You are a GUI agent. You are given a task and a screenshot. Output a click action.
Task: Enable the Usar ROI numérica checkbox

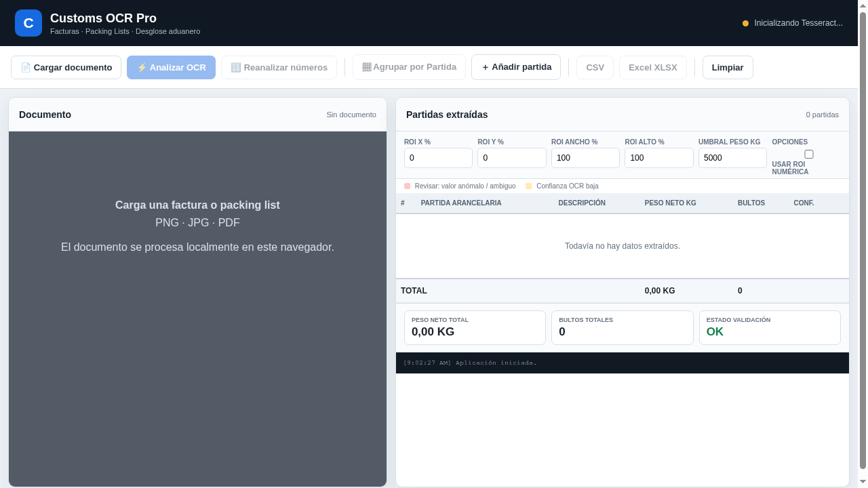pyautogui.click(x=809, y=155)
